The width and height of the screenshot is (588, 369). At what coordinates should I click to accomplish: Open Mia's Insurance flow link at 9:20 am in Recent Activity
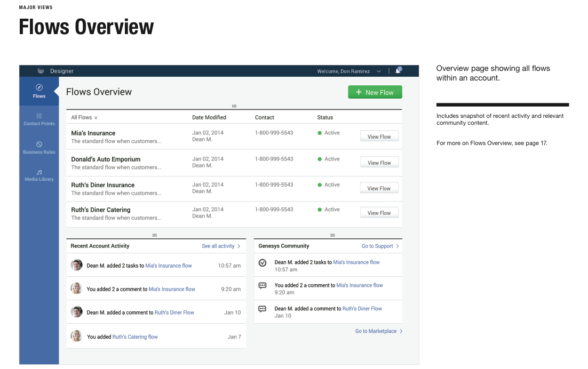172,289
